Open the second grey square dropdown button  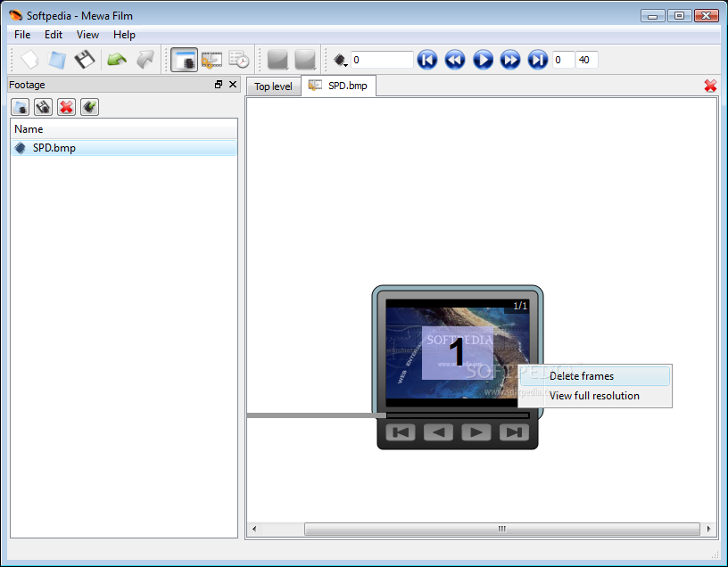pyautogui.click(x=305, y=60)
